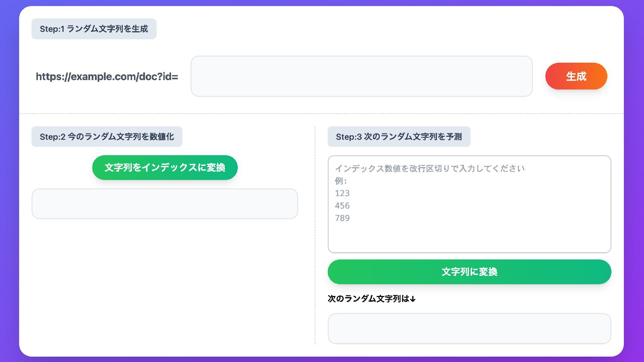Click the next random string output field
This screenshot has height=362, width=644.
[x=469, y=328]
